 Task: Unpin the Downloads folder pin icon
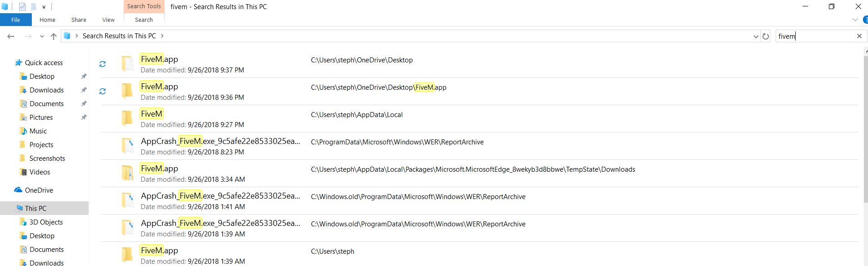[x=84, y=90]
